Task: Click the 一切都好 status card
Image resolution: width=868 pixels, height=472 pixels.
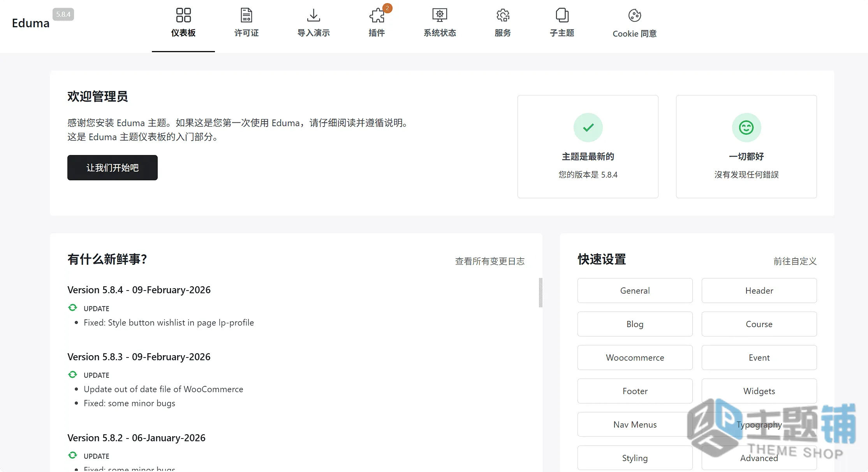Action: 747,146
